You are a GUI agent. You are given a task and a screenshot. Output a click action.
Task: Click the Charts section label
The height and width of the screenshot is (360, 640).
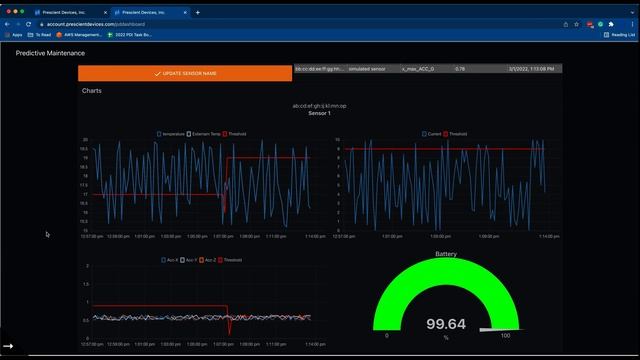91,91
